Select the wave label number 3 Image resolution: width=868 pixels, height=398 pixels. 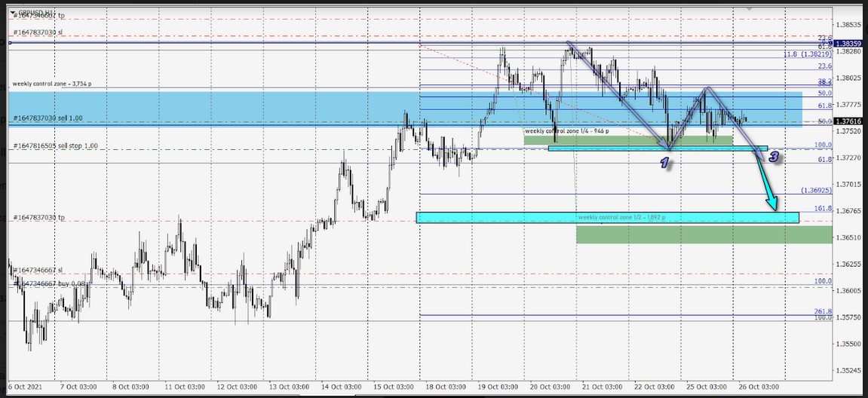774,158
